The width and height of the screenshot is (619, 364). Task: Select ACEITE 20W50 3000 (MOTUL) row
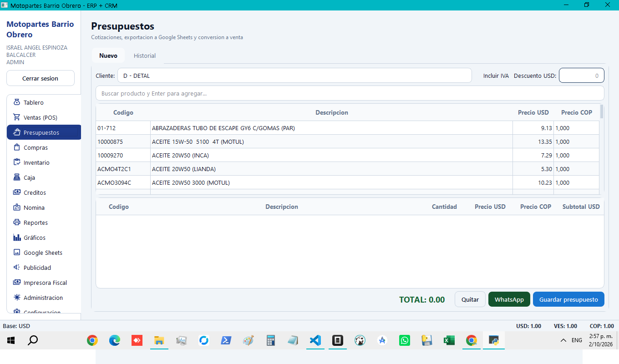[347, 182]
